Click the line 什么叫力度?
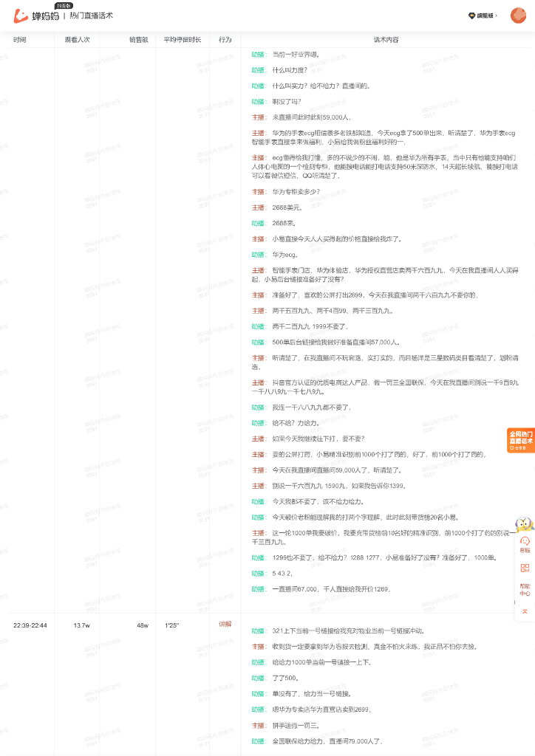Screen dimensions: 535x756 [290, 70]
